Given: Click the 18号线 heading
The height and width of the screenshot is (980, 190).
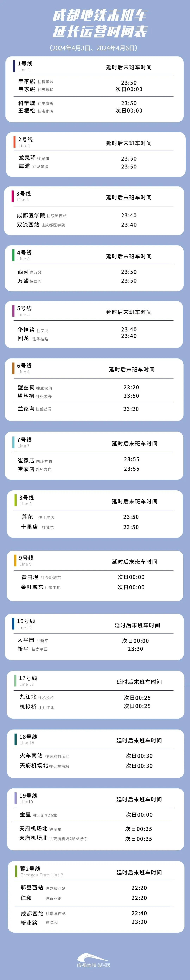Looking at the screenshot, I should point(28,736).
